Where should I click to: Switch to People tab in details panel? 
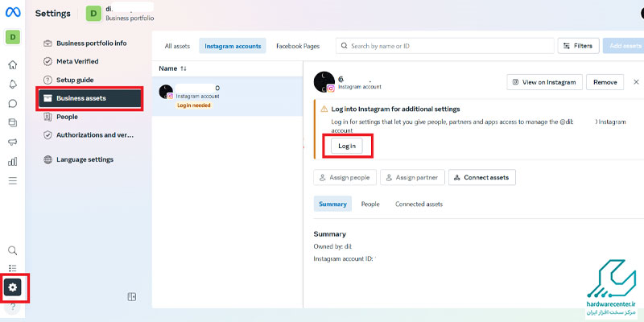click(370, 204)
